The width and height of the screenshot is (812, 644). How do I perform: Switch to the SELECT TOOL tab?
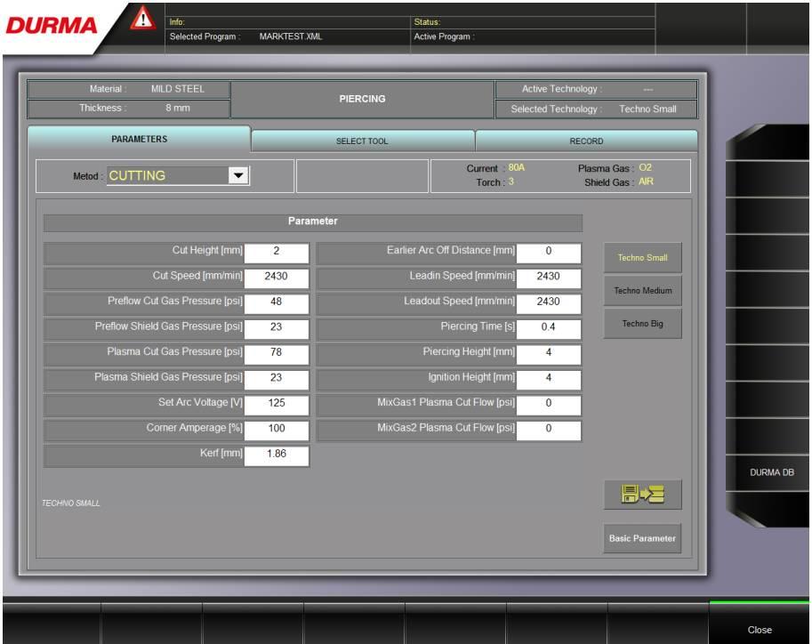(362, 141)
